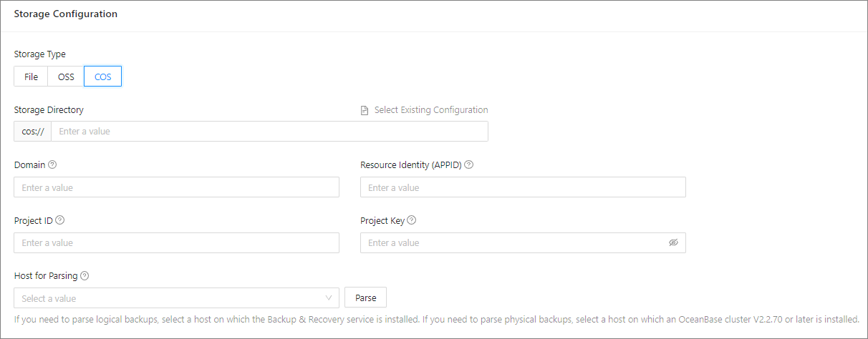Click inside the Project Key field
868x339 pixels.
point(512,242)
